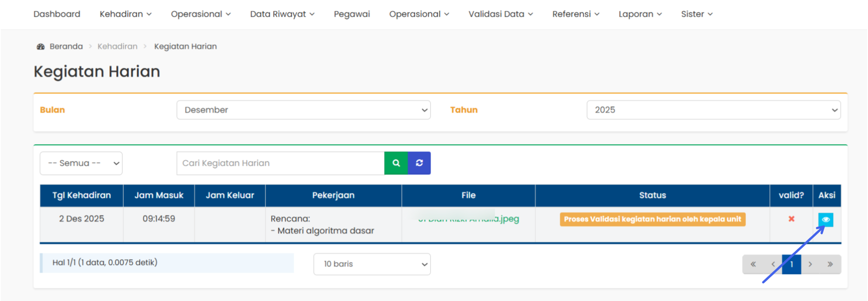Click the orange validation status badge
The height and width of the screenshot is (301, 868).
click(x=652, y=219)
